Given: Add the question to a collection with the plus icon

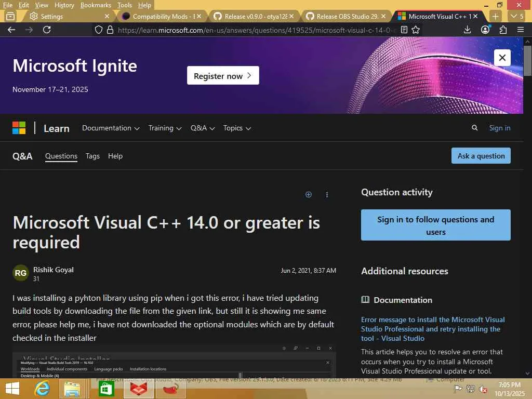Looking at the screenshot, I should (309, 194).
